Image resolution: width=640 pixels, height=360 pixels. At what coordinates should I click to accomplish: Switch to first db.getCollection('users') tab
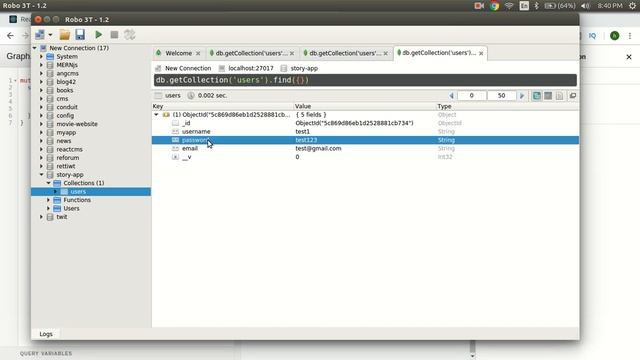pyautogui.click(x=251, y=53)
